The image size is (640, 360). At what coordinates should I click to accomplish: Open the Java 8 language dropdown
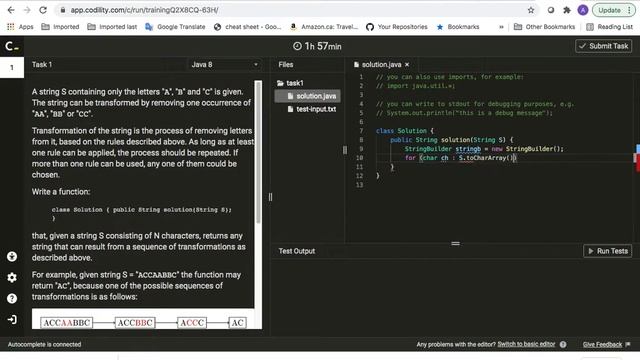point(224,64)
